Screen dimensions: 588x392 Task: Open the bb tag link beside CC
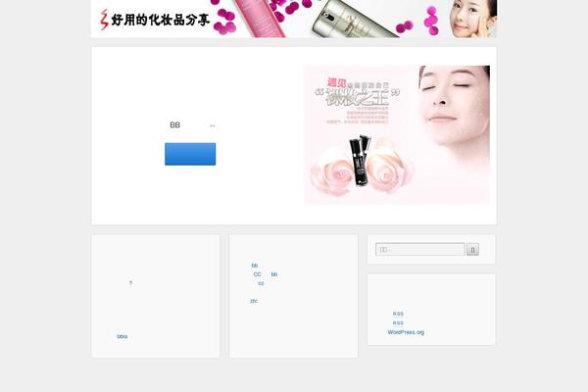(x=274, y=274)
